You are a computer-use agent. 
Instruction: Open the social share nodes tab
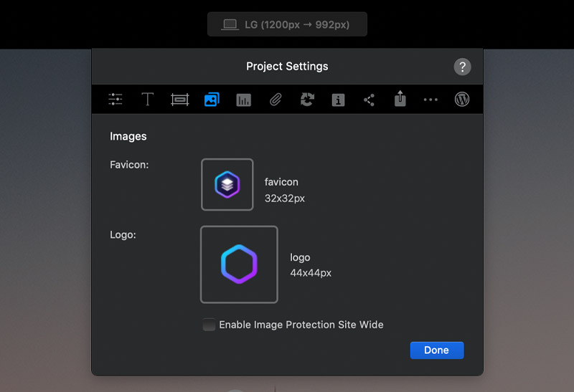tap(369, 100)
